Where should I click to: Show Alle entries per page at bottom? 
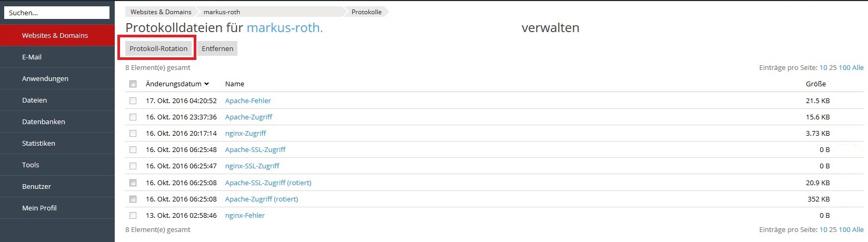click(x=858, y=229)
